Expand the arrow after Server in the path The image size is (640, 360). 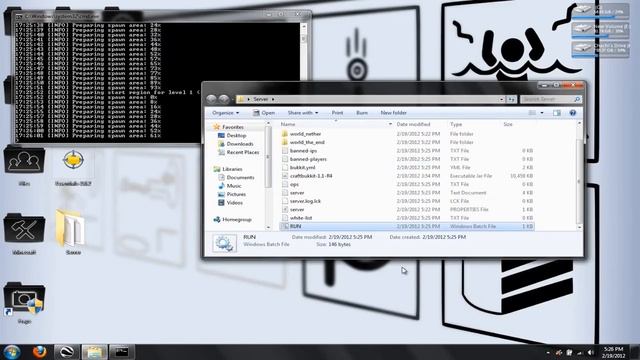click(x=273, y=99)
